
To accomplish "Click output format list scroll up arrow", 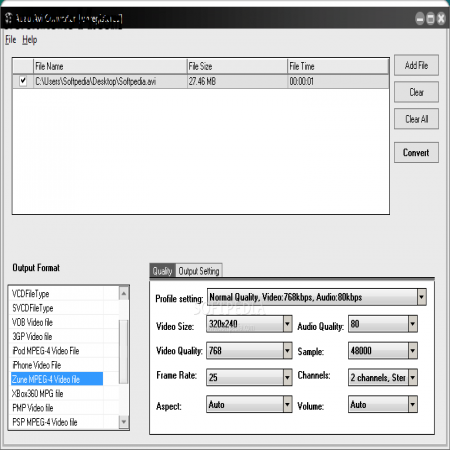I will tap(124, 293).
